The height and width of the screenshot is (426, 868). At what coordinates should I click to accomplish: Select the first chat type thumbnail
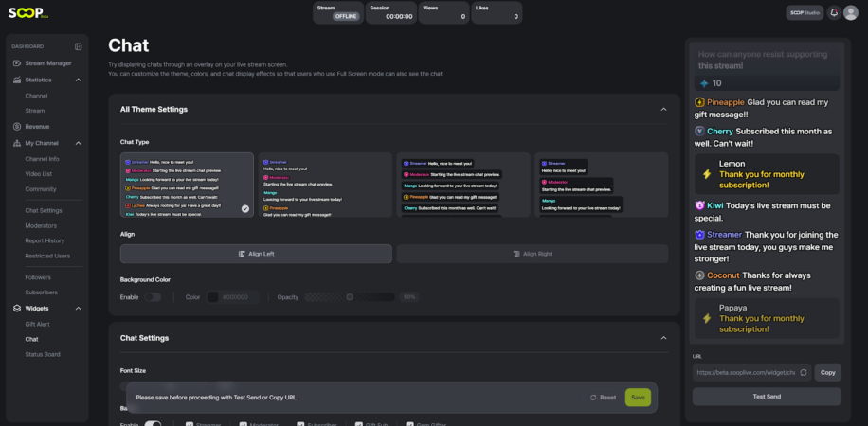pyautogui.click(x=187, y=185)
